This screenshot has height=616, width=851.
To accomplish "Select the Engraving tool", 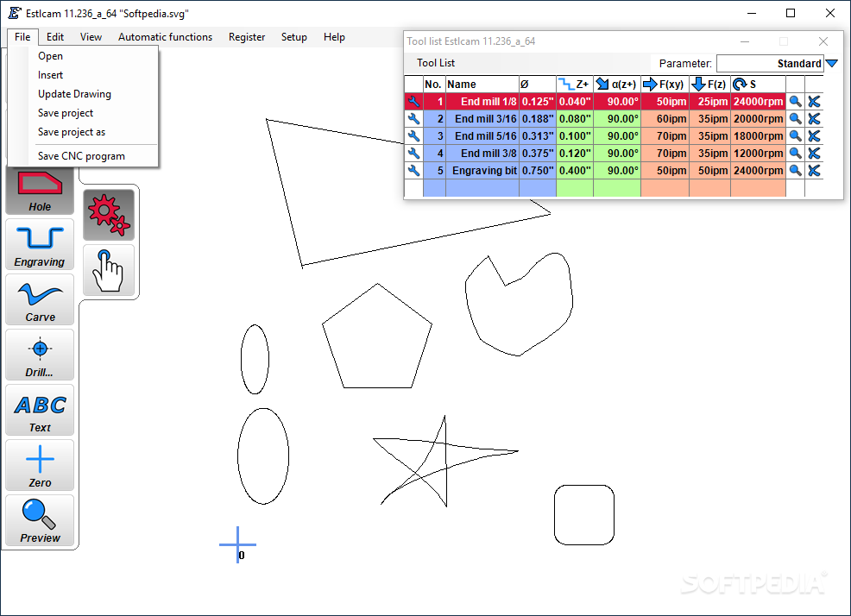I will pyautogui.click(x=40, y=244).
